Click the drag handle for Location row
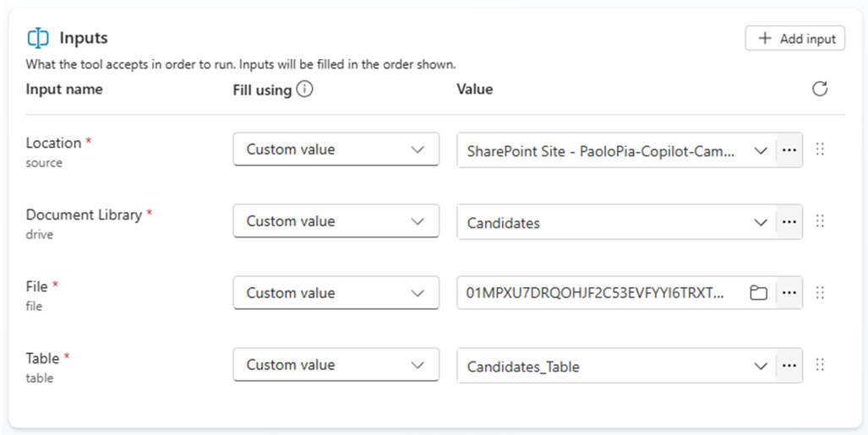The width and height of the screenshot is (868, 435). (821, 149)
